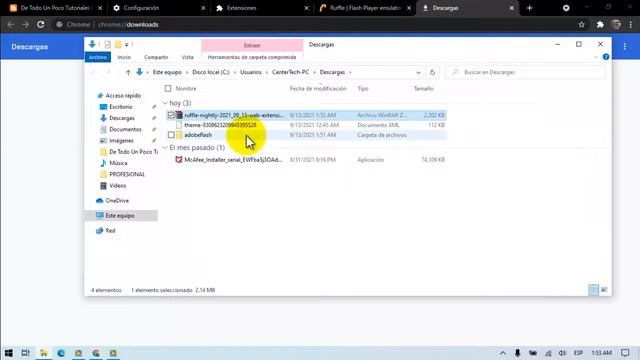Open the Chrome three-dot menu
This screenshot has width=640, height=360.
click(x=631, y=24)
